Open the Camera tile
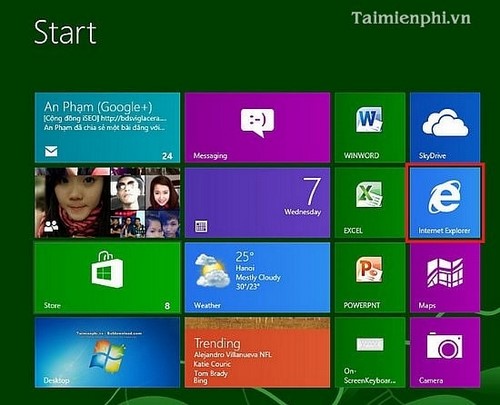 (445, 353)
